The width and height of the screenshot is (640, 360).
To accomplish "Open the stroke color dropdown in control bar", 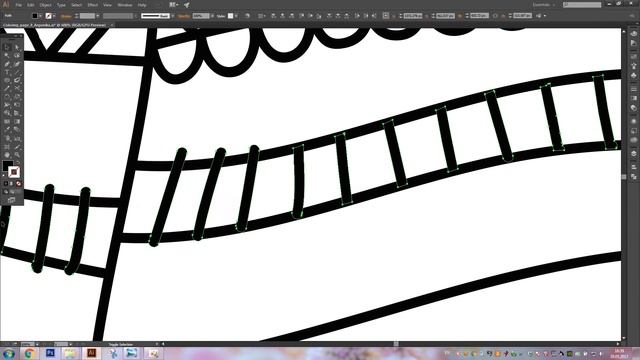I will coord(54,16).
